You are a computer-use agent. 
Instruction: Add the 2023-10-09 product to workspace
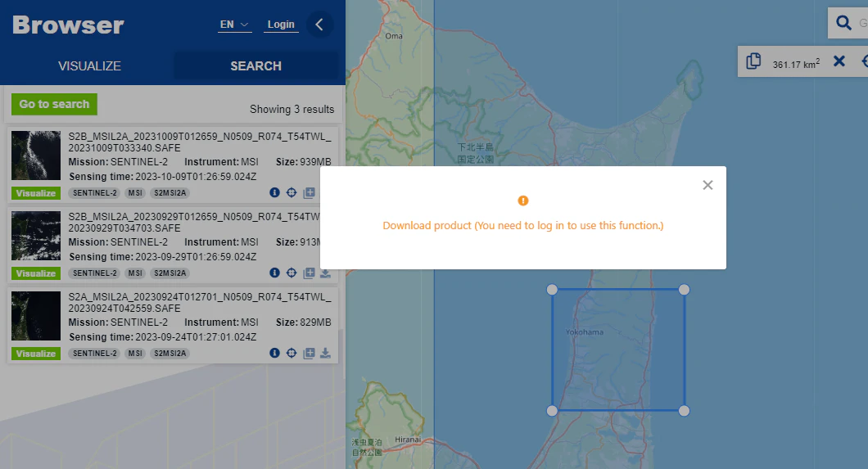pyautogui.click(x=310, y=192)
